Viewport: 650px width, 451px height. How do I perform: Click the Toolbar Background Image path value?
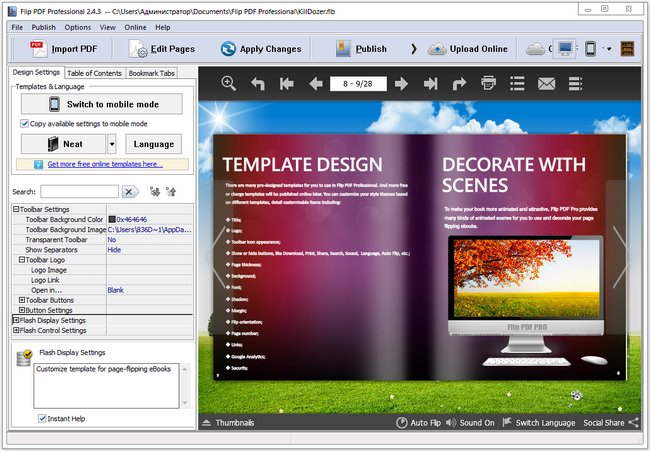150,230
